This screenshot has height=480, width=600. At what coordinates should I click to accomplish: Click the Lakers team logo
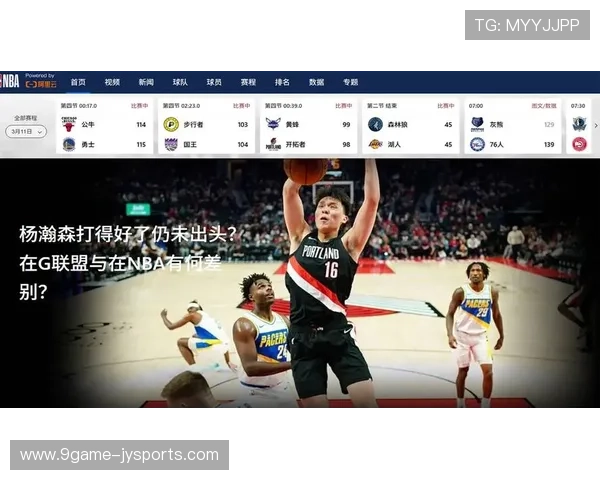click(x=375, y=144)
